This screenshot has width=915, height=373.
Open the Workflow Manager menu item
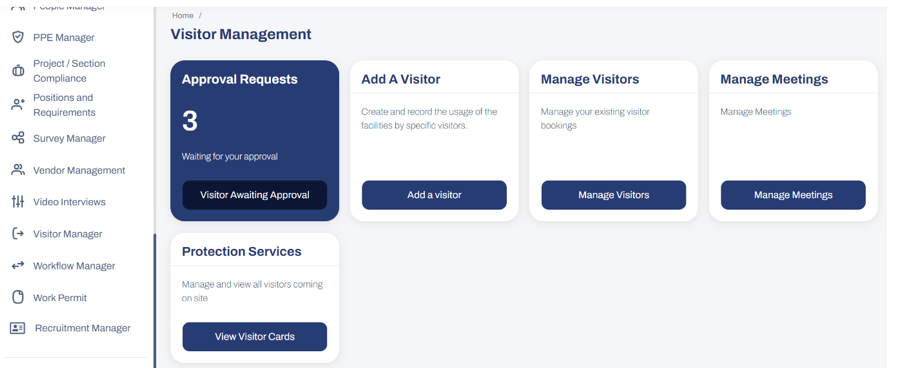[74, 266]
